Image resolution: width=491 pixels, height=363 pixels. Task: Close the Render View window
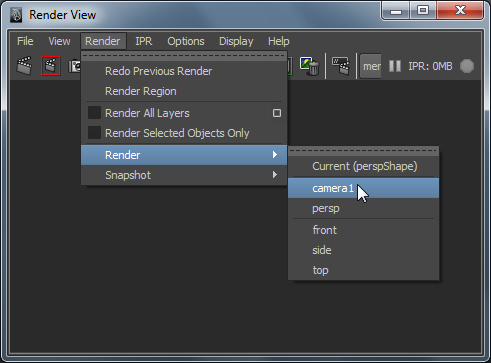(x=460, y=11)
